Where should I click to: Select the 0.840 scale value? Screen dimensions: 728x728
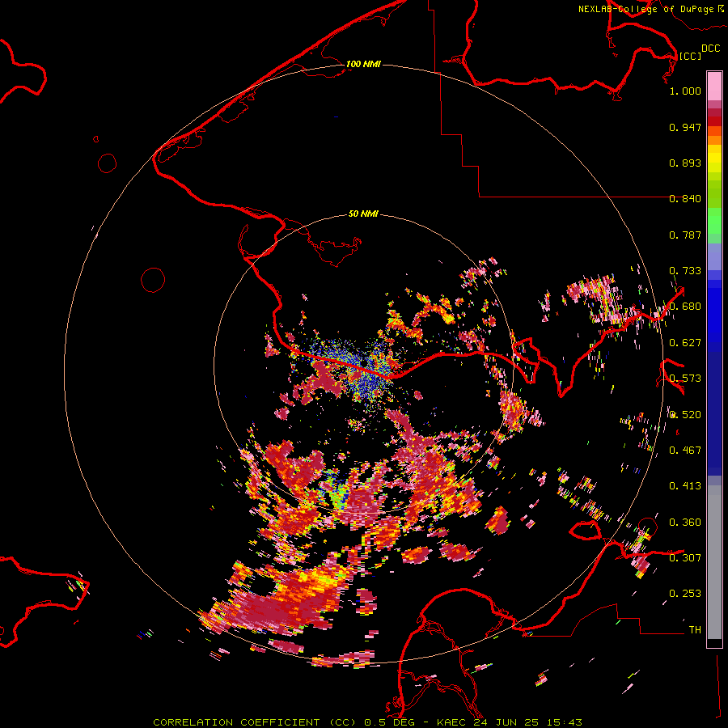coord(685,199)
